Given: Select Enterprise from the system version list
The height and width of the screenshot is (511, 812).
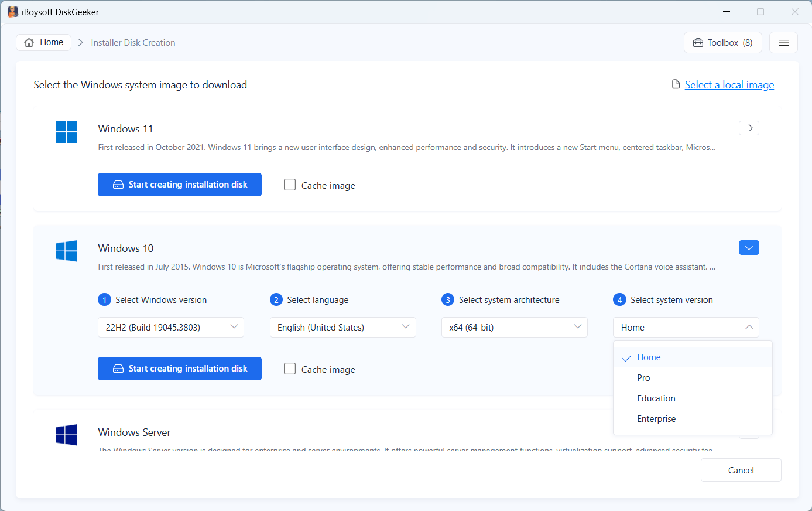Looking at the screenshot, I should click(x=693, y=419).
